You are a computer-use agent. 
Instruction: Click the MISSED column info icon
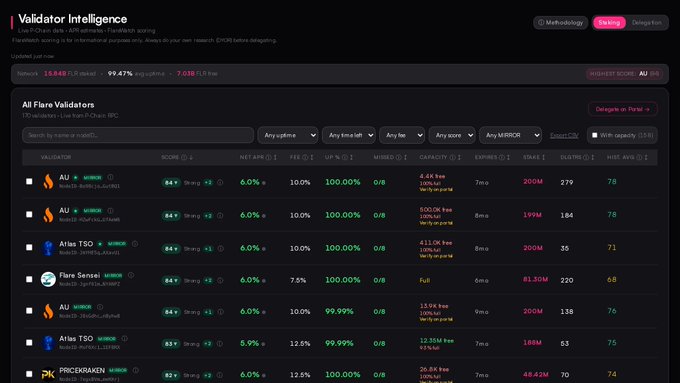pos(399,157)
